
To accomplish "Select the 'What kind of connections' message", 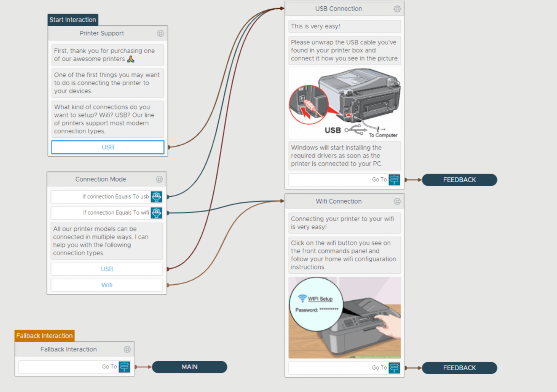I will pos(108,119).
